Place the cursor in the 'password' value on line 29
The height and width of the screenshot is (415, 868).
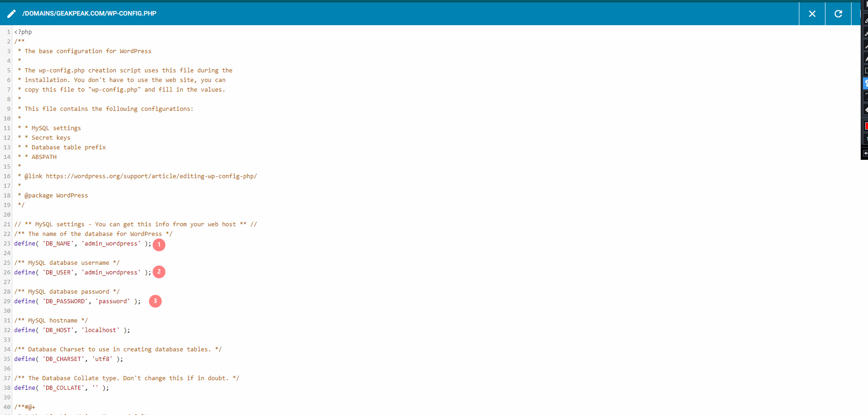click(113, 301)
